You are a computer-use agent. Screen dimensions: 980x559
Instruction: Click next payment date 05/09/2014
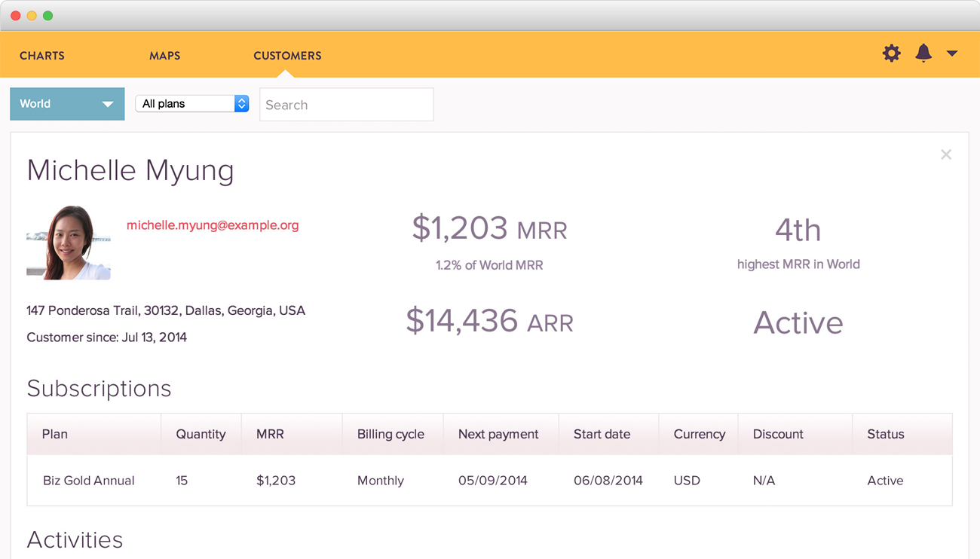493,481
